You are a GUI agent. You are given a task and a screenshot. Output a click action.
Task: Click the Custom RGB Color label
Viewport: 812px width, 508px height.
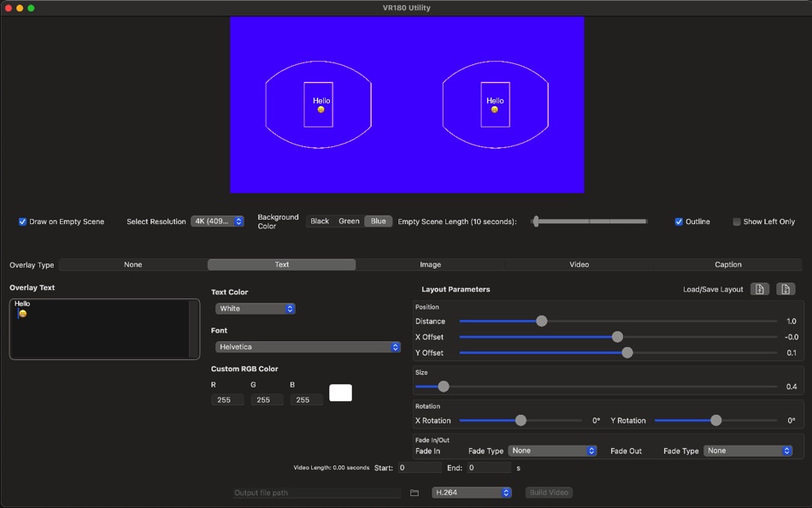244,369
